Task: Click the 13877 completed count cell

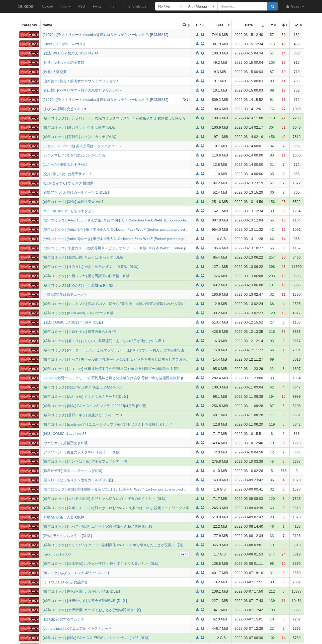Action: (297, 591)
